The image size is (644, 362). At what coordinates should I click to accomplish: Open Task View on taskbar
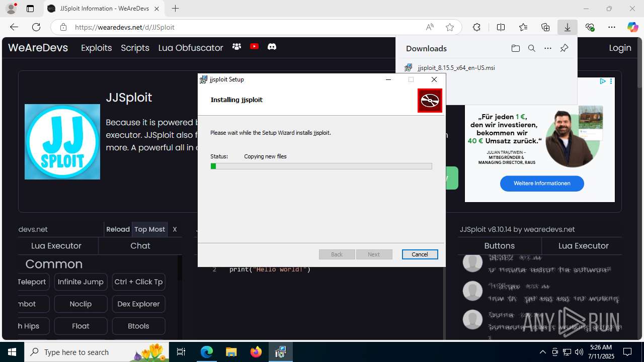tap(181, 352)
